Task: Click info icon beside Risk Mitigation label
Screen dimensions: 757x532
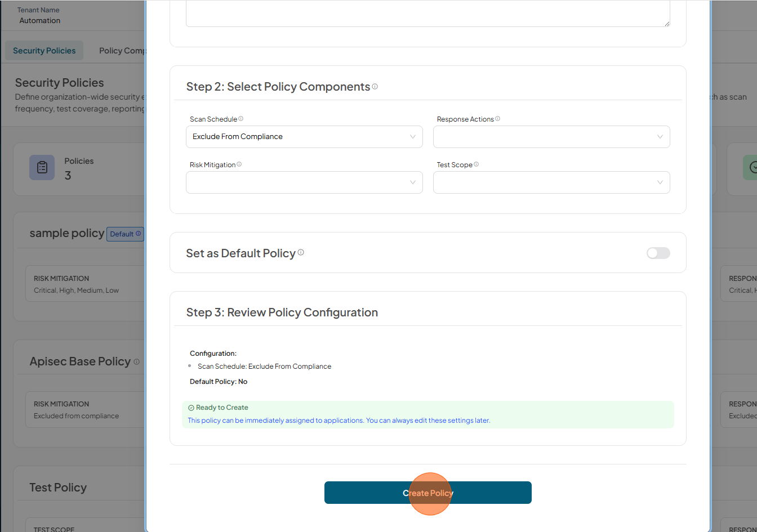Action: click(x=239, y=164)
